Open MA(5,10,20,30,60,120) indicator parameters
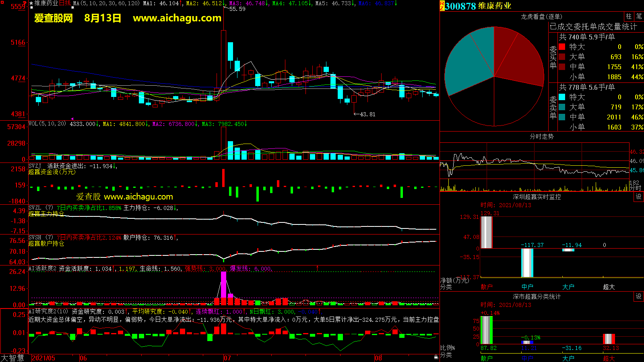The height and width of the screenshot is (362, 644). pyautogui.click(x=106, y=3)
